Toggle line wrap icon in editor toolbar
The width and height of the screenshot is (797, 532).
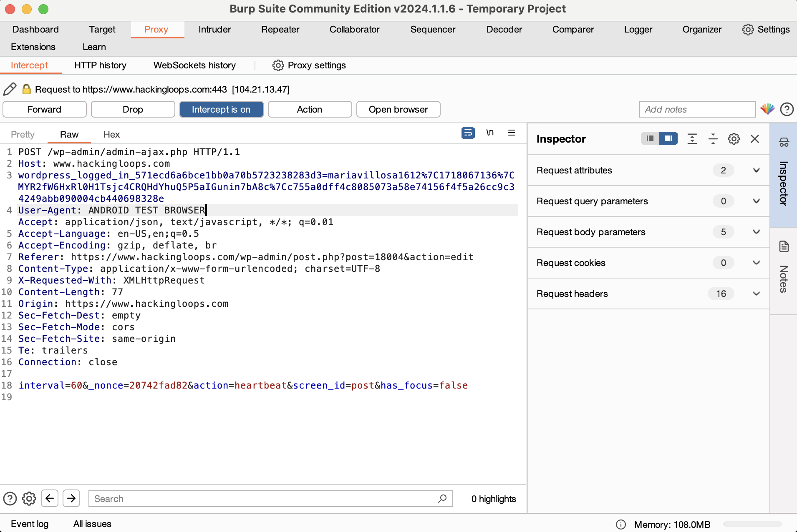pos(468,133)
